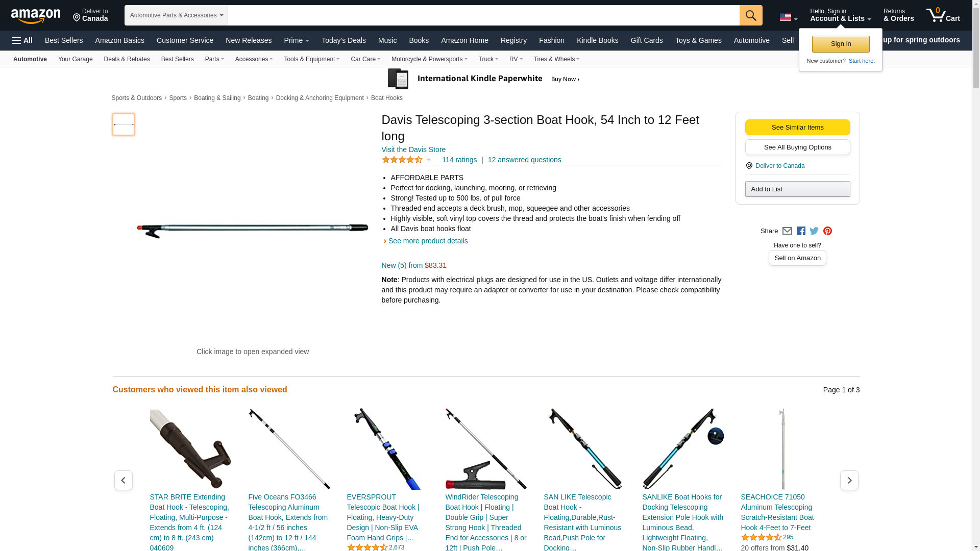
Task: Focus the Amazon search input field
Action: pos(483,15)
